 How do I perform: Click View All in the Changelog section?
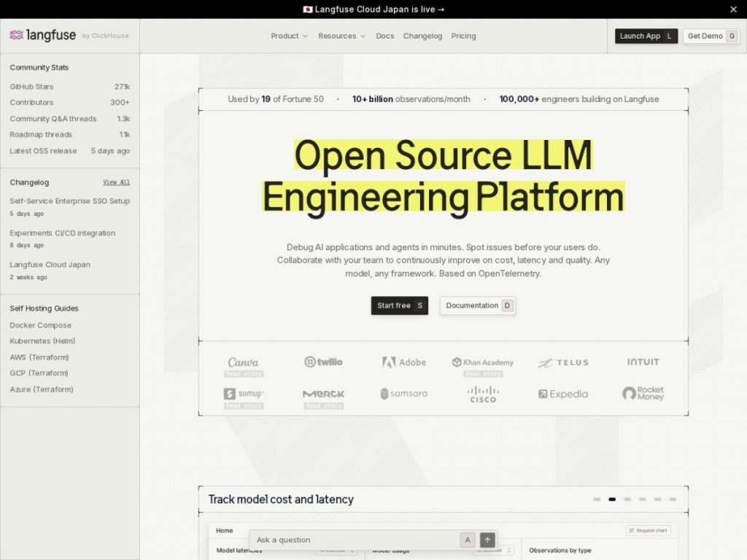(x=116, y=182)
